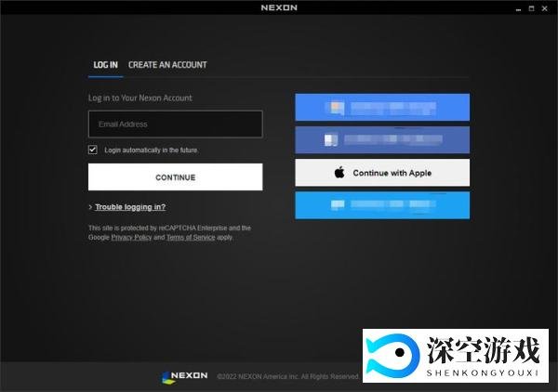Click the Nexon logo in the footer
This screenshot has width=558, height=392.
point(184,377)
